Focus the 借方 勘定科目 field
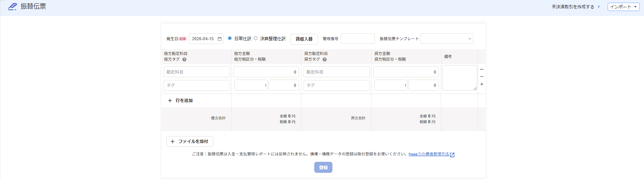The height and width of the screenshot is (180, 644). [197, 72]
